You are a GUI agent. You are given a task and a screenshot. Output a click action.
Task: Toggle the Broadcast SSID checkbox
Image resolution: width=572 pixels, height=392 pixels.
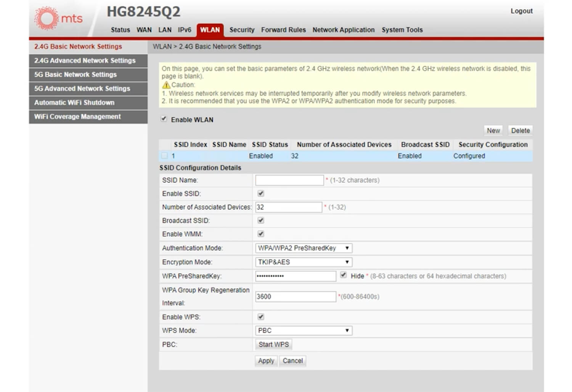[x=261, y=221]
